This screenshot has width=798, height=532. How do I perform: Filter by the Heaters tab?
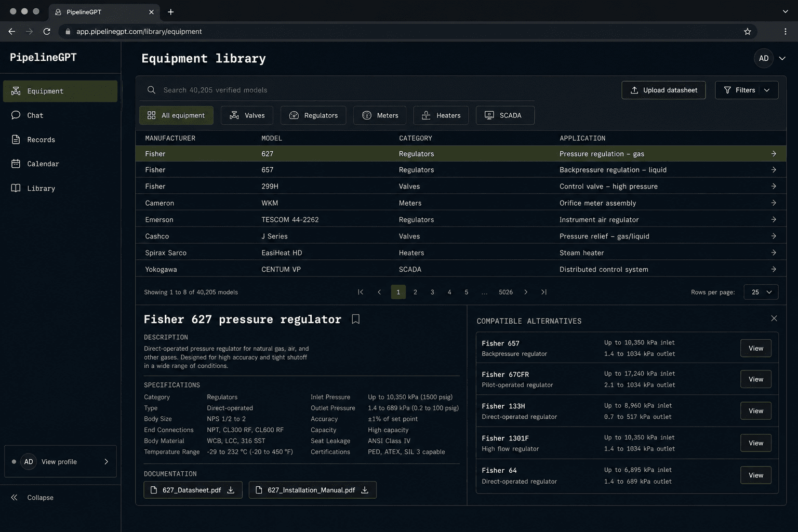(441, 115)
